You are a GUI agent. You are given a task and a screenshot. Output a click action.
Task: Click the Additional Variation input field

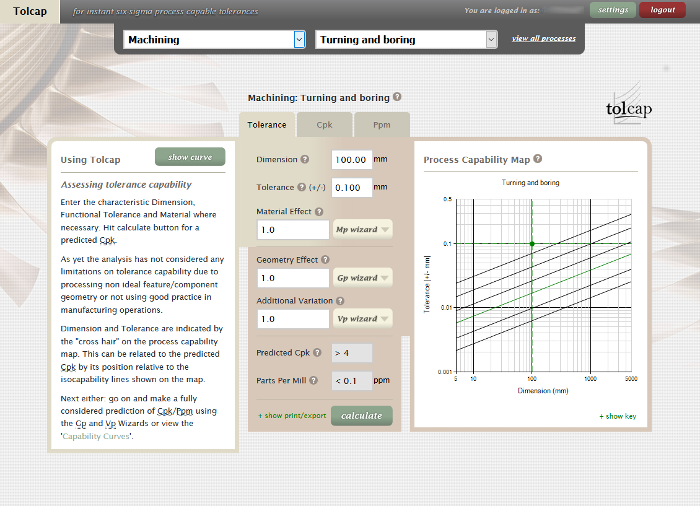(x=293, y=319)
